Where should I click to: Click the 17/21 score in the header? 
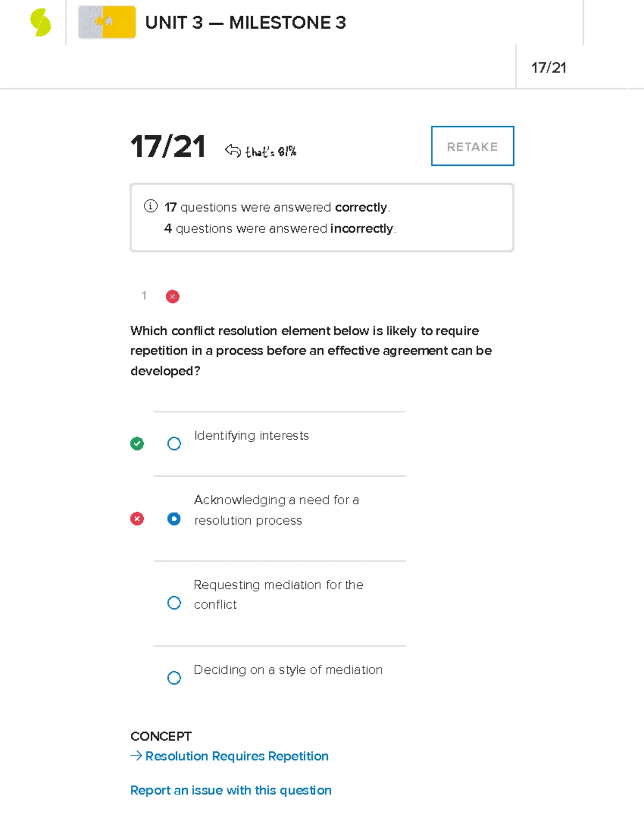pyautogui.click(x=548, y=68)
